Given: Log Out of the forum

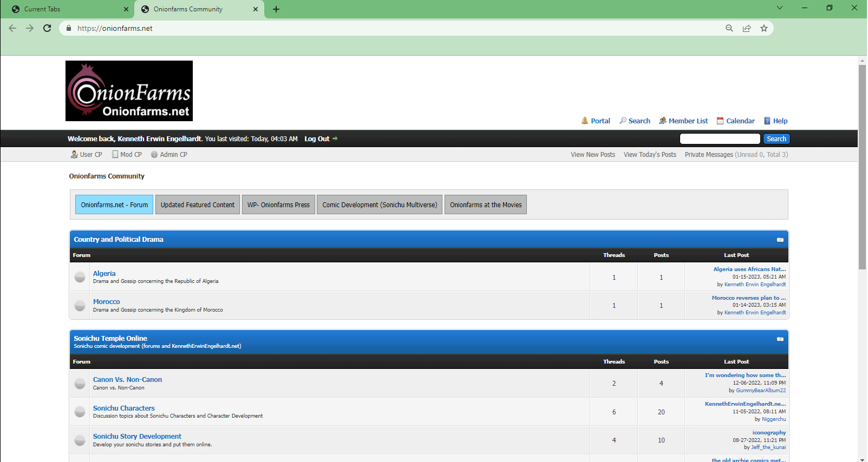Looking at the screenshot, I should (317, 139).
